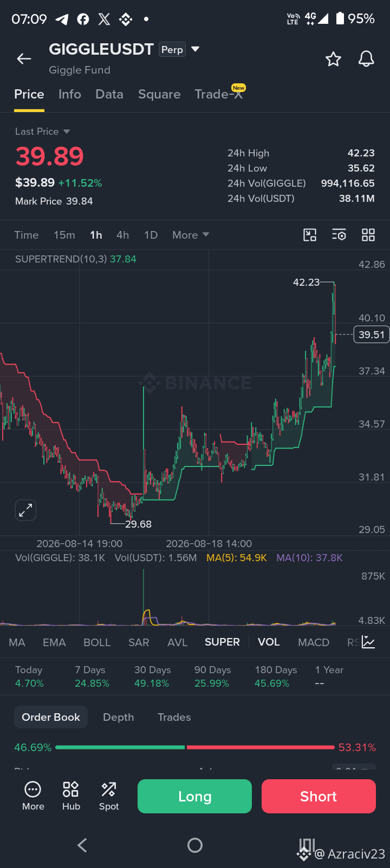
Task: Toggle the MACD indicator
Action: point(314,642)
